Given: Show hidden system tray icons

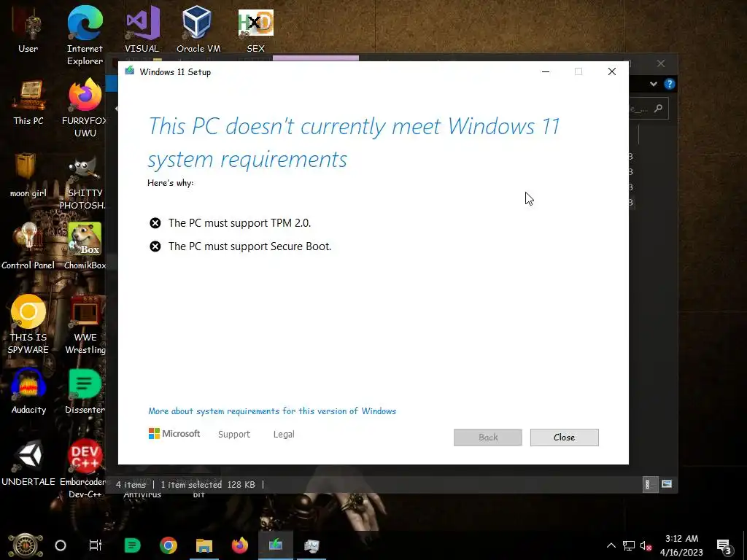Looking at the screenshot, I should [x=611, y=545].
